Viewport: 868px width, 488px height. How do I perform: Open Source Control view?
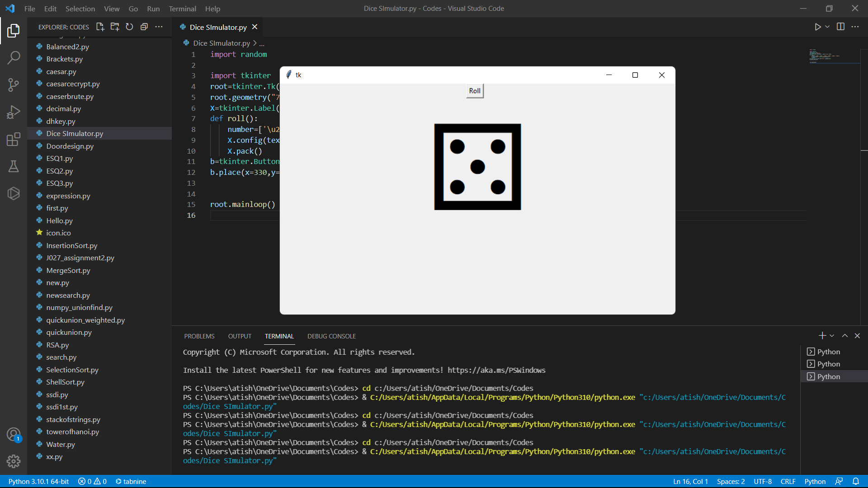pos(14,85)
